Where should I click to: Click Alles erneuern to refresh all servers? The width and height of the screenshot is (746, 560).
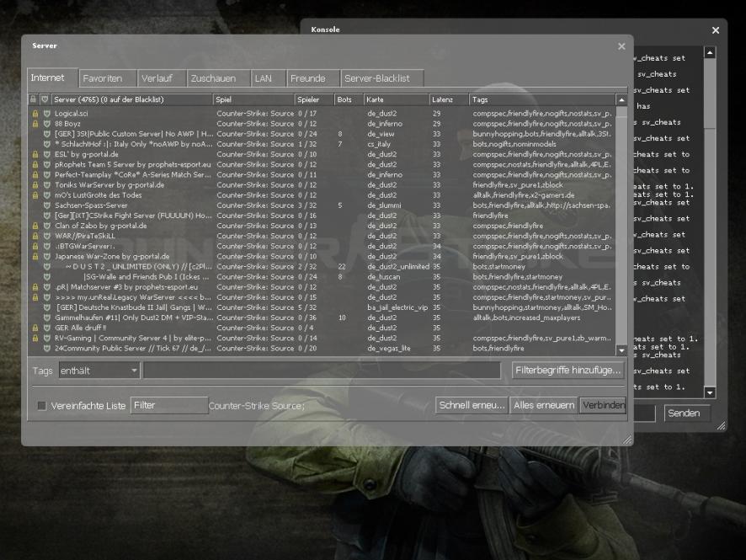(x=544, y=405)
